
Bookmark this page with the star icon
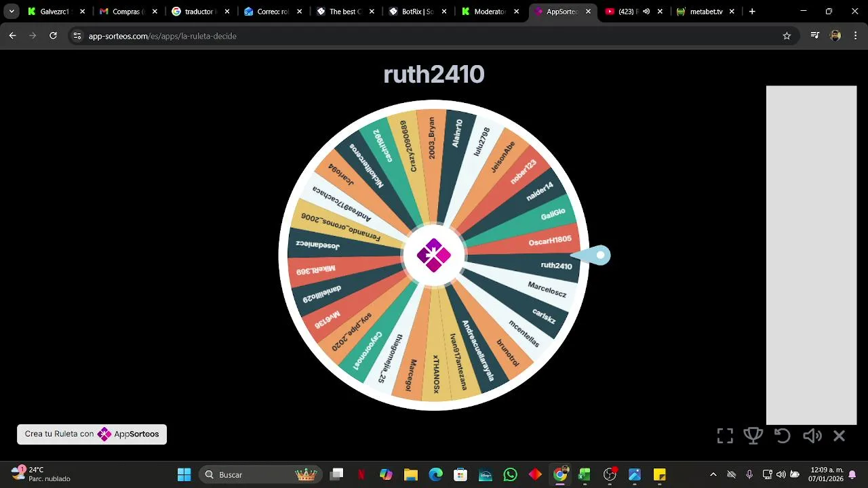(787, 36)
